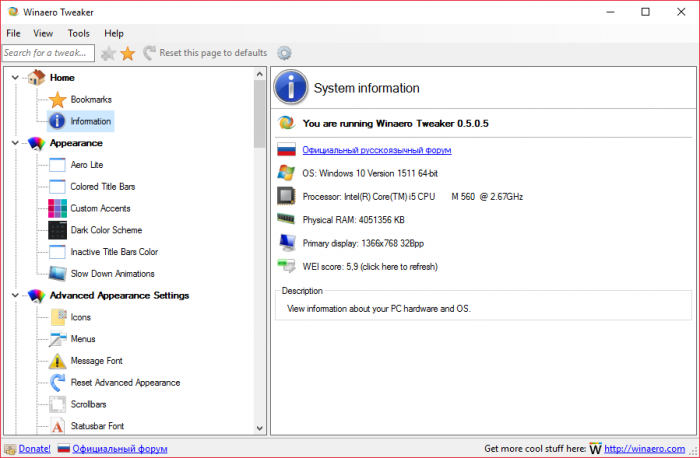
Task: Click the RAM memory stick icon
Action: pos(286,219)
